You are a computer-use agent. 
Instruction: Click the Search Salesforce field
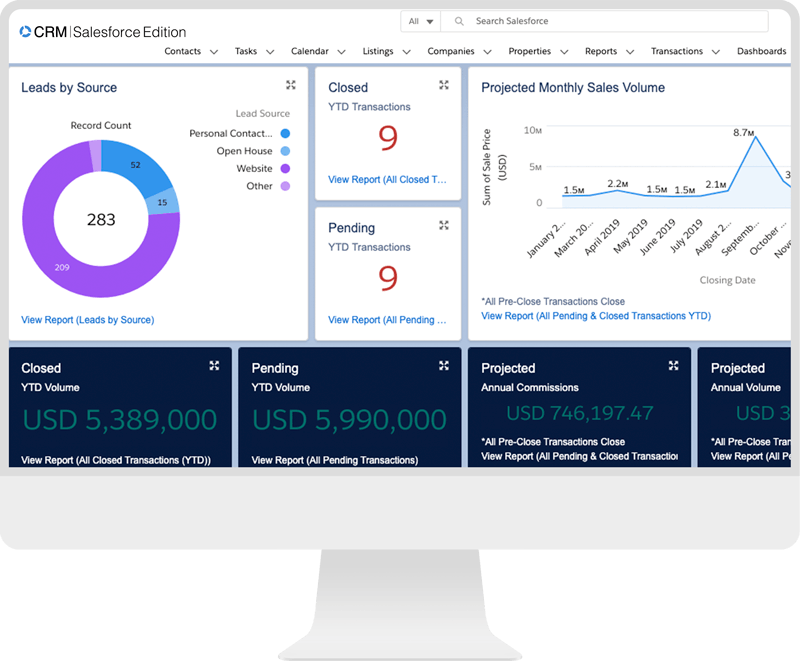(x=605, y=21)
